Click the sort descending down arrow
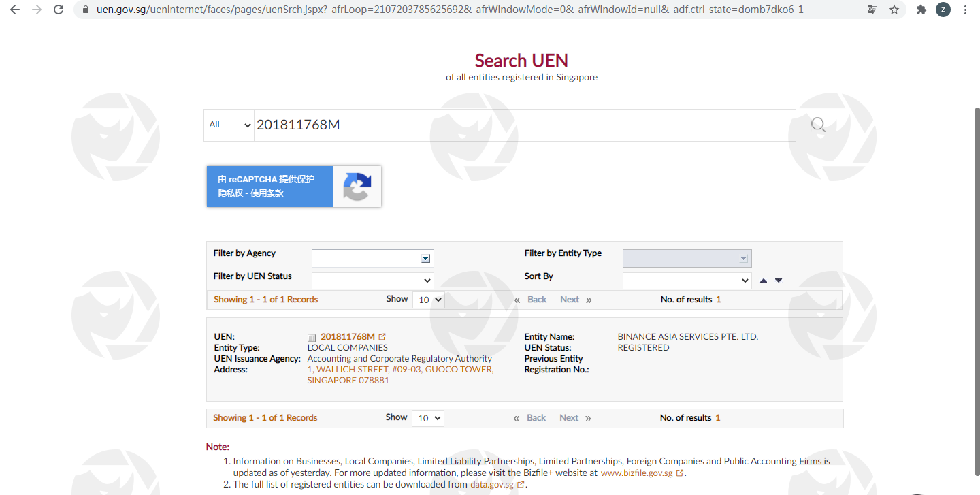Screen dimensions: 980x495 coord(779,281)
